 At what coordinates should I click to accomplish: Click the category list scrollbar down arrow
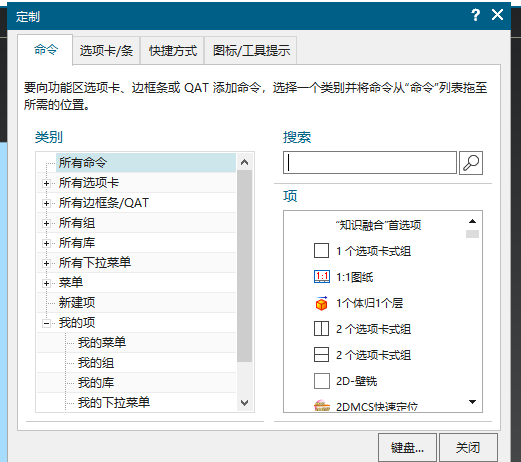244,403
